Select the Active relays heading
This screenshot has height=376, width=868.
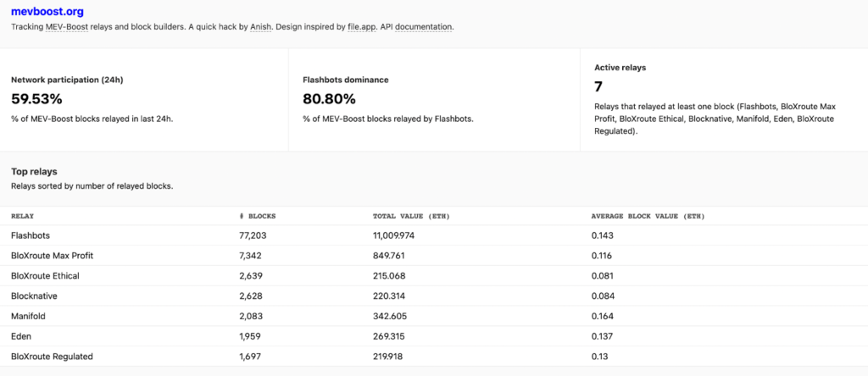(x=620, y=68)
